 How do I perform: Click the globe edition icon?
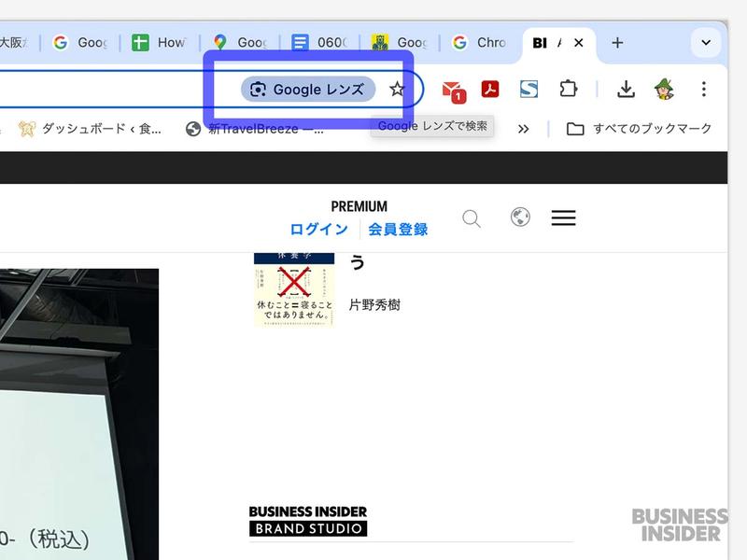(520, 217)
